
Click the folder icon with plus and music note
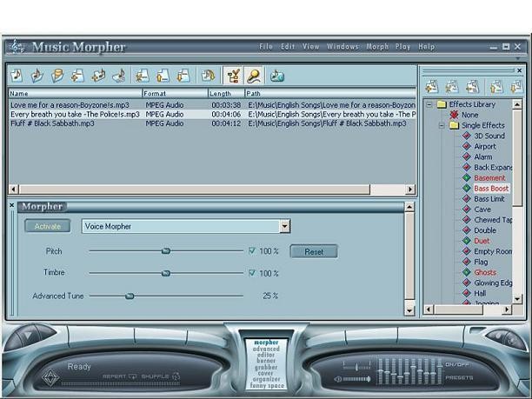(x=98, y=76)
